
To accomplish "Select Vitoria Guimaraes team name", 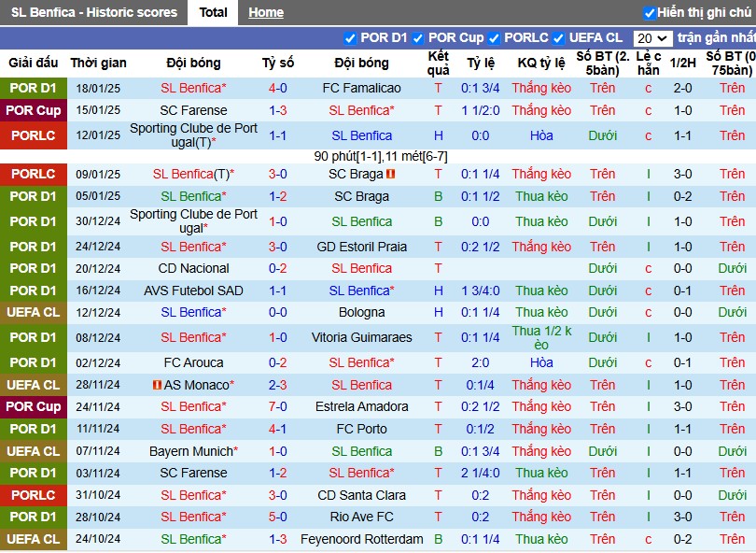I will click(361, 337).
